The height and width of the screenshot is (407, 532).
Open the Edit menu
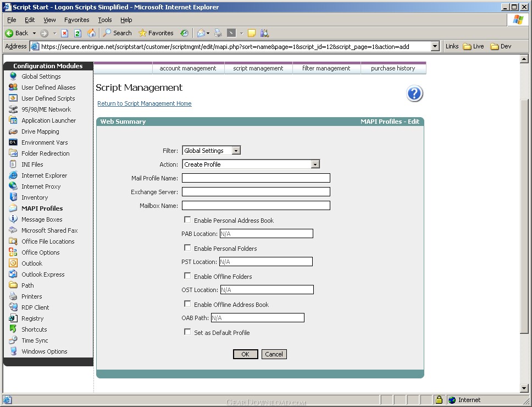(30, 20)
